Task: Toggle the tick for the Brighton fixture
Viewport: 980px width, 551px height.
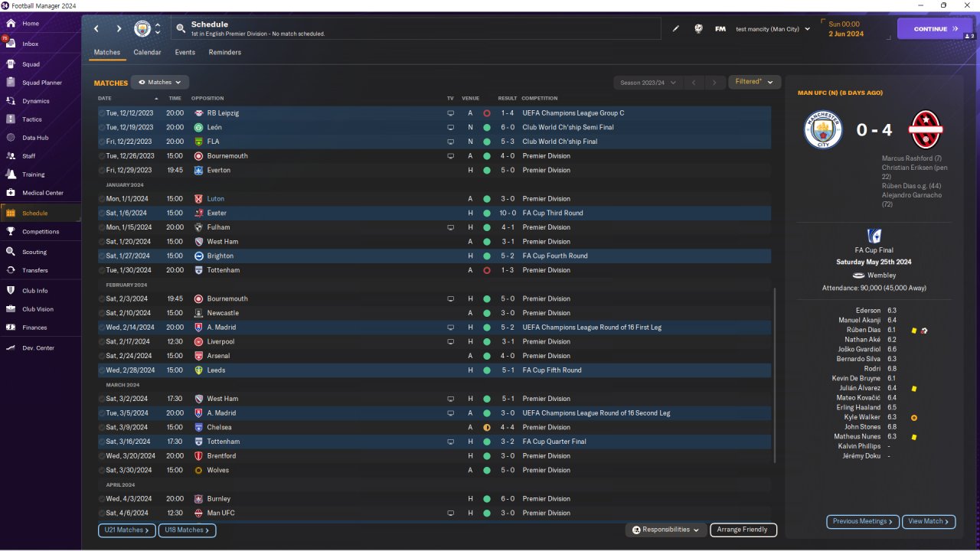Action: tap(102, 256)
